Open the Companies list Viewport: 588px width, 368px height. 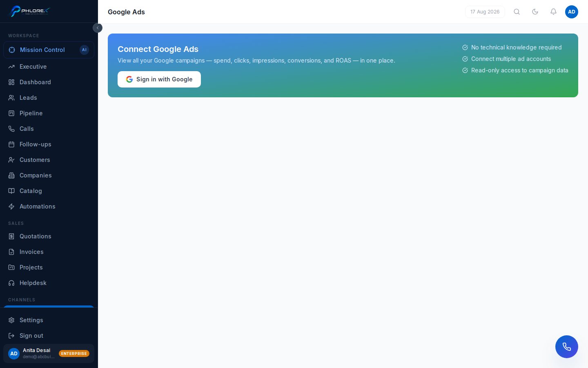tap(49, 175)
